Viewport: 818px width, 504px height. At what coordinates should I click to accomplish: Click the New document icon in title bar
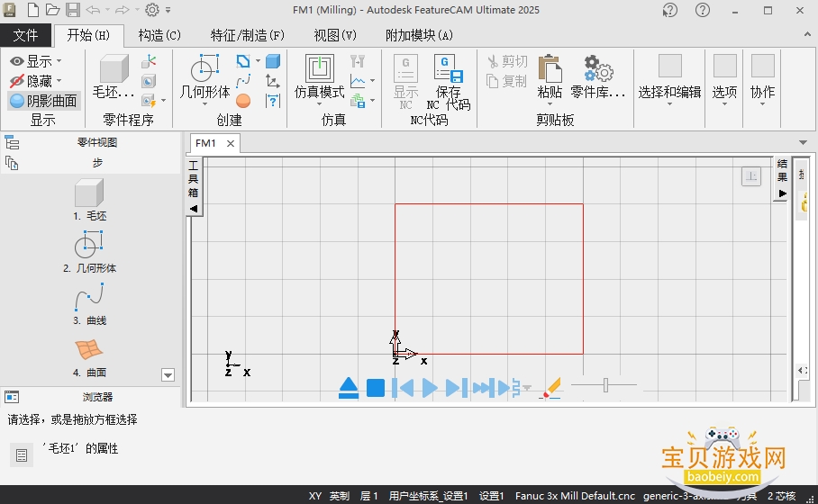[x=32, y=9]
